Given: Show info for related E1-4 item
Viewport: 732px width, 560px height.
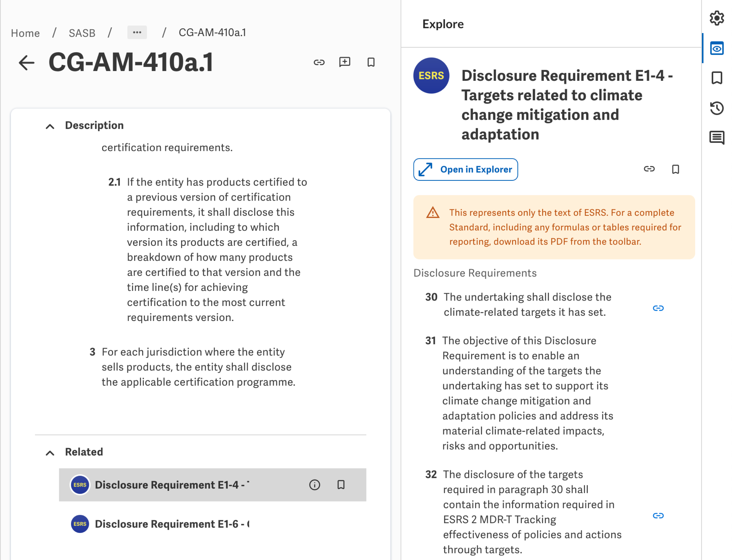Looking at the screenshot, I should [314, 485].
